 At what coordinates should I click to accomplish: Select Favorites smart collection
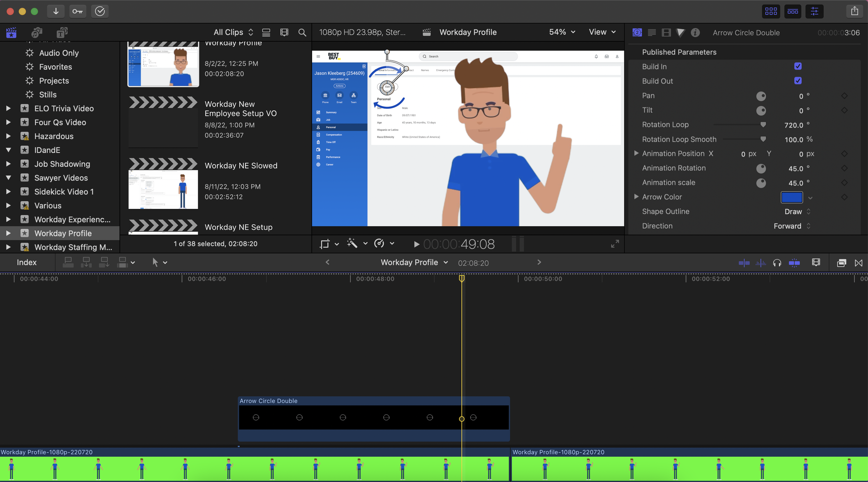pyautogui.click(x=55, y=67)
